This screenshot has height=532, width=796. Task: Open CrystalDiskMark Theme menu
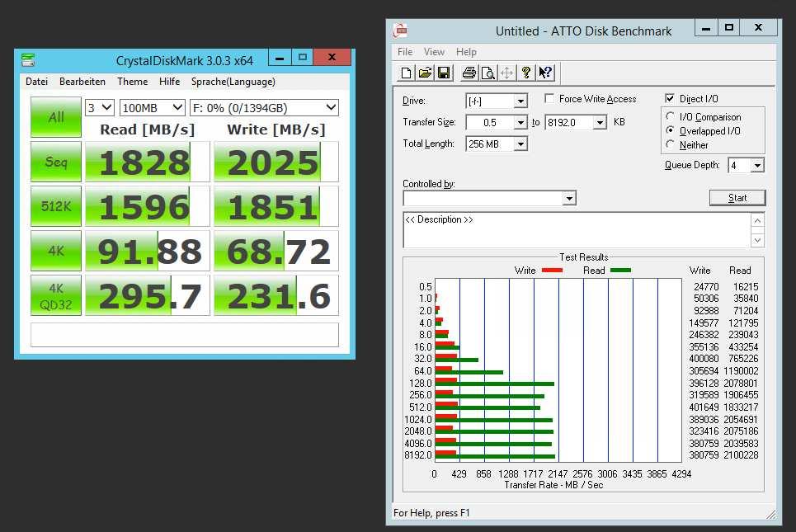[x=133, y=81]
